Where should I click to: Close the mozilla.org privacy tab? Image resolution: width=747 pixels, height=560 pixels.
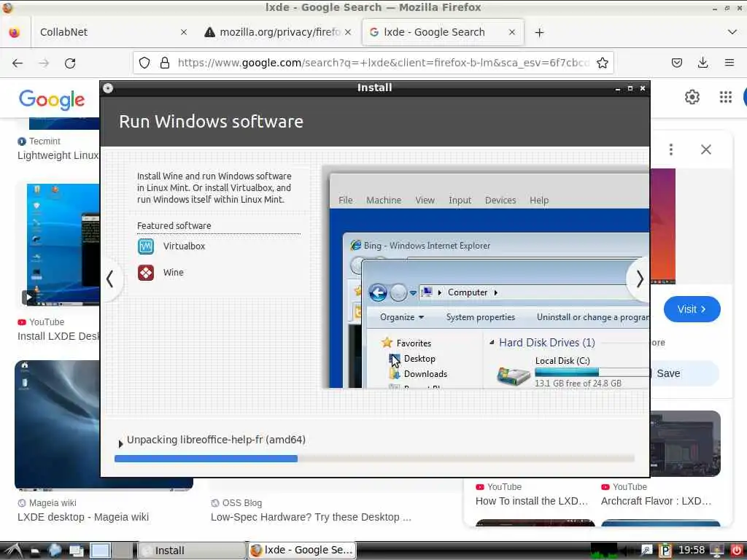(x=348, y=32)
